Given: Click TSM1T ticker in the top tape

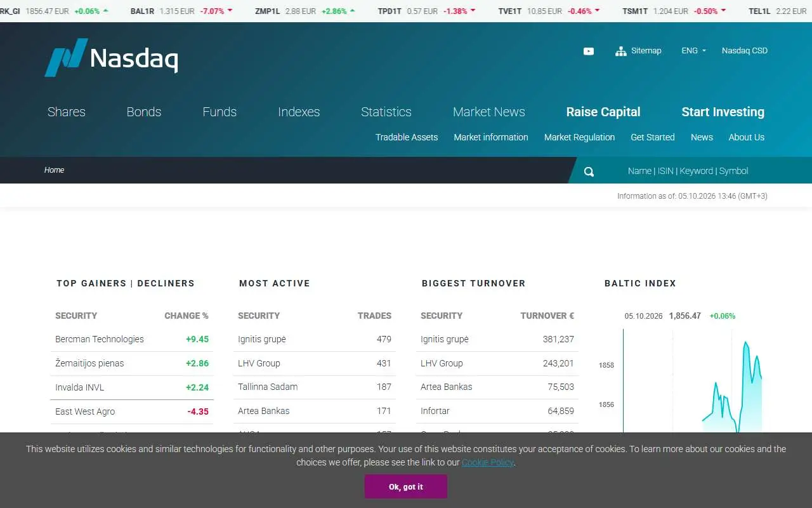Looking at the screenshot, I should (x=635, y=11).
